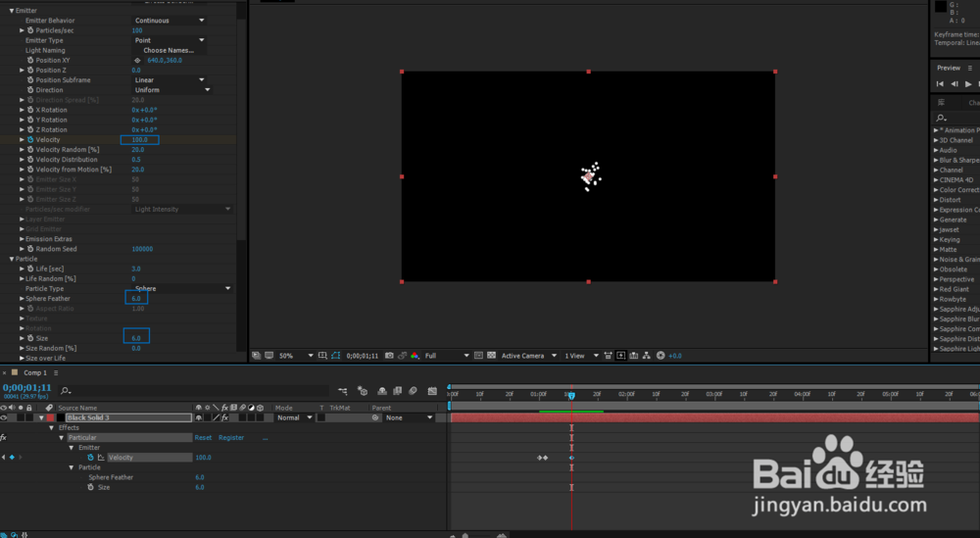Open the 50% magnification dropdown
Screen dimensions: 980x538
(296, 356)
